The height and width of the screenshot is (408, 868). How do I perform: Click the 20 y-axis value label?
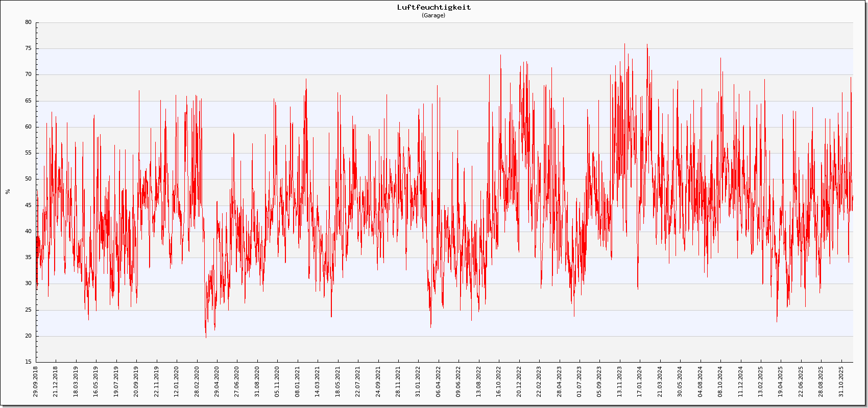pos(28,336)
